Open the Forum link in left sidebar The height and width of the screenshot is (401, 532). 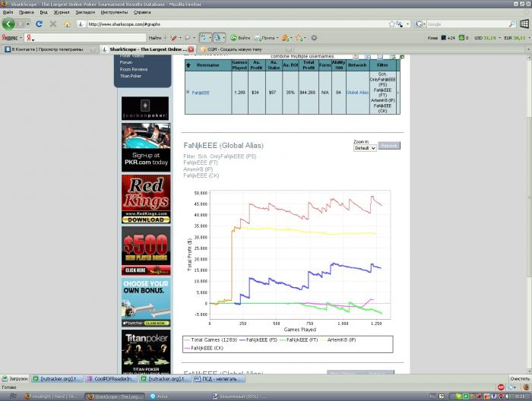pyautogui.click(x=126, y=62)
